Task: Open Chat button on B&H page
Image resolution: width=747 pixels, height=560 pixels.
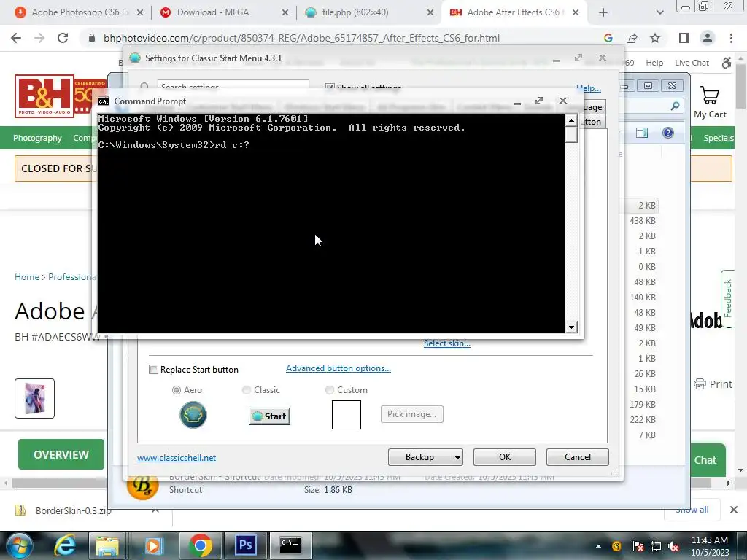Action: (705, 460)
